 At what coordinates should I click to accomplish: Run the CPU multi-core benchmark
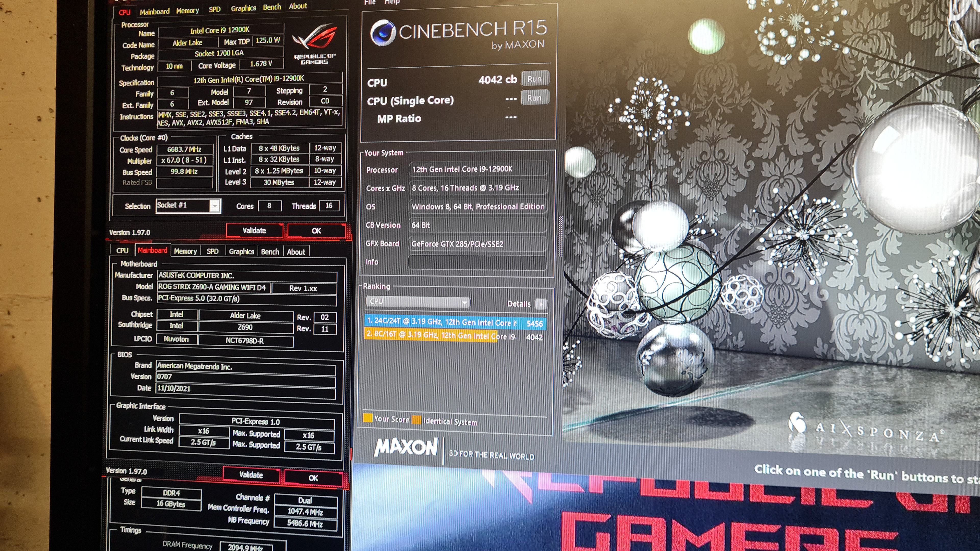point(534,79)
